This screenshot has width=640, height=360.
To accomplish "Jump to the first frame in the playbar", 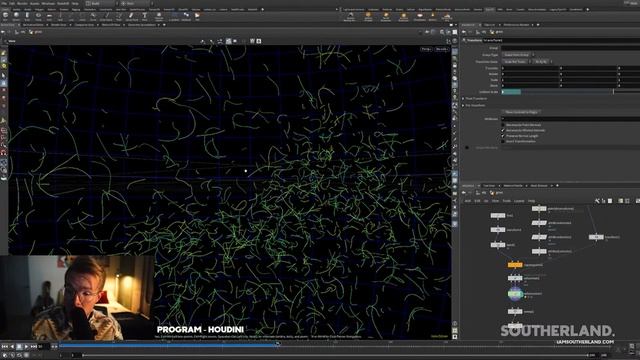I will click(4, 347).
